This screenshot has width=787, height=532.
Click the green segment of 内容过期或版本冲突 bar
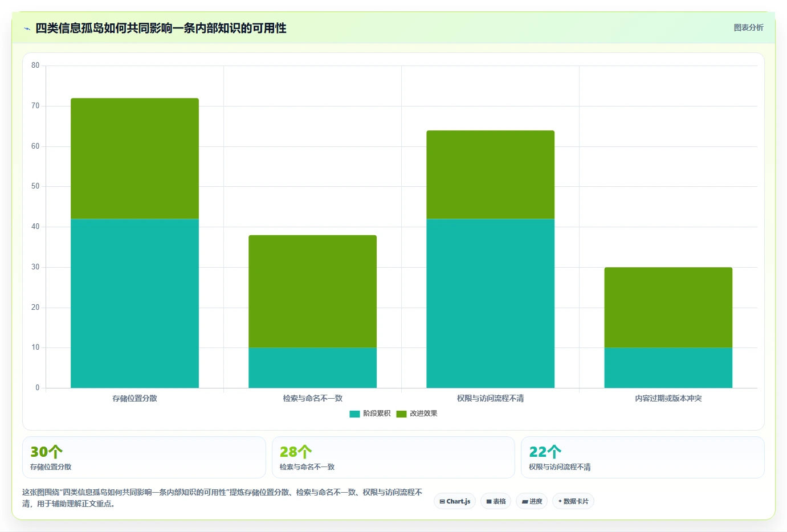pyautogui.click(x=668, y=307)
